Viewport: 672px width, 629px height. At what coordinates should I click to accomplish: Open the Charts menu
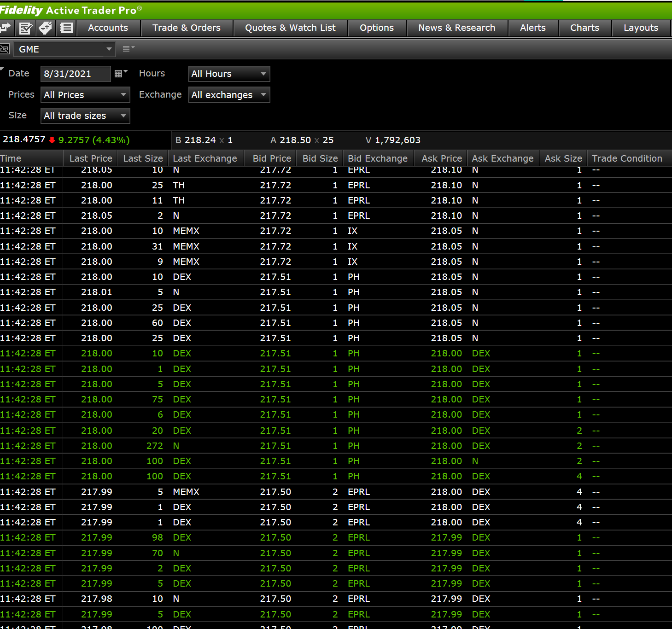click(584, 28)
